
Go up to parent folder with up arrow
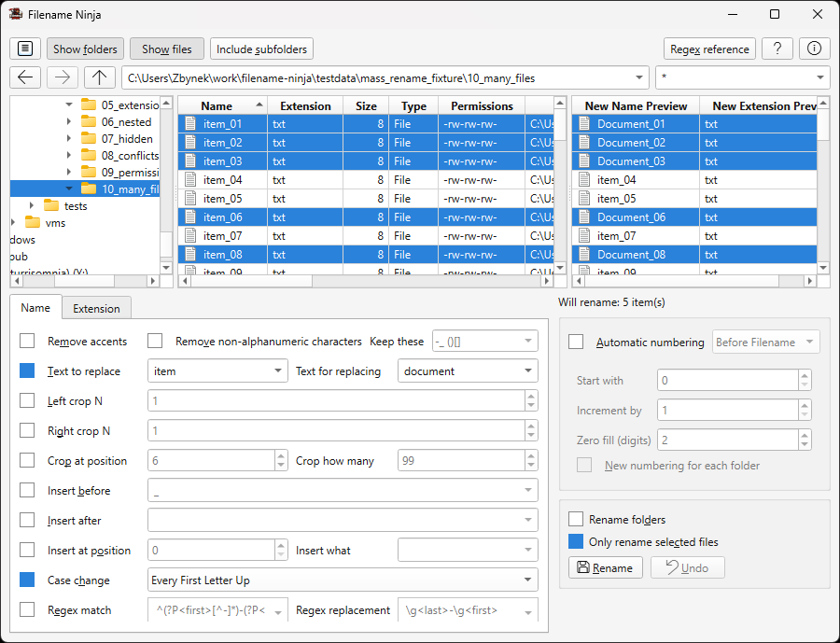coord(99,77)
